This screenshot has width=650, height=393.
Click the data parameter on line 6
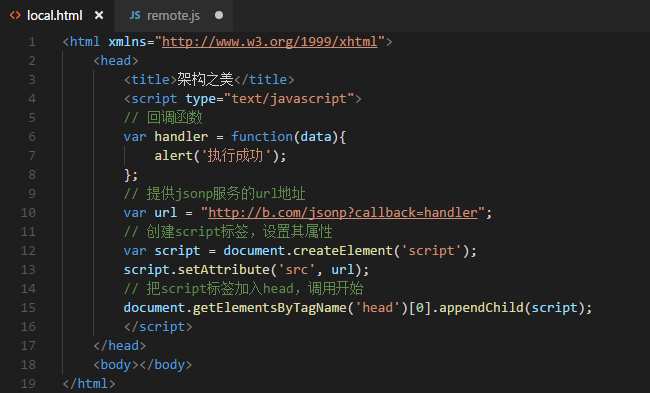(316, 136)
